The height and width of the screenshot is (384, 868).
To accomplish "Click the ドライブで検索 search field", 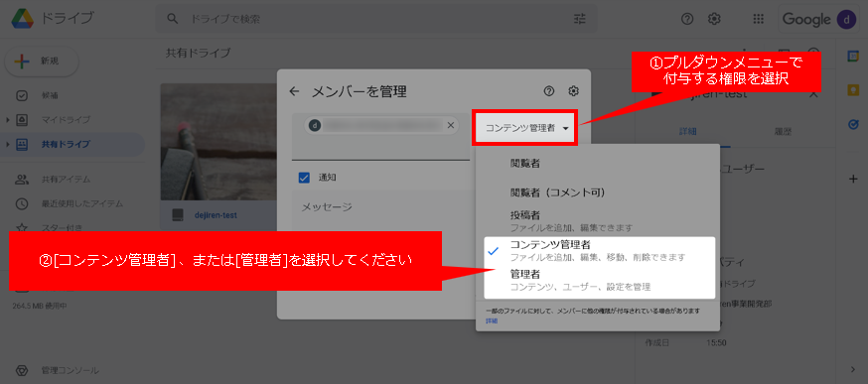I will [x=376, y=19].
